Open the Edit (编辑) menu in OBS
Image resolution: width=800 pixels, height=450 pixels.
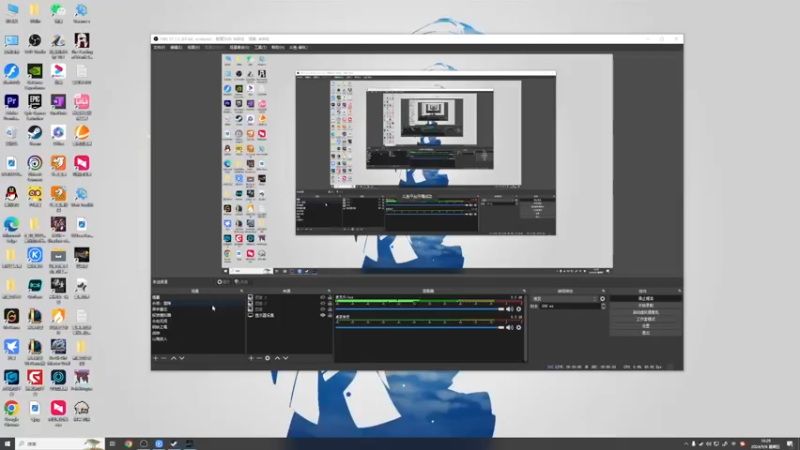176,47
